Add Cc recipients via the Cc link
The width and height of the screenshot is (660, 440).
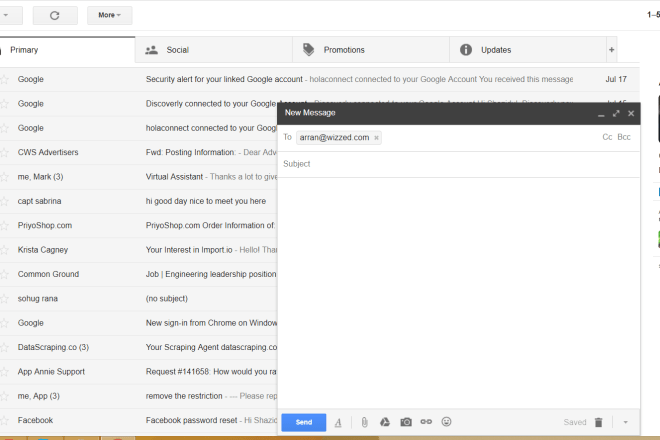(606, 137)
